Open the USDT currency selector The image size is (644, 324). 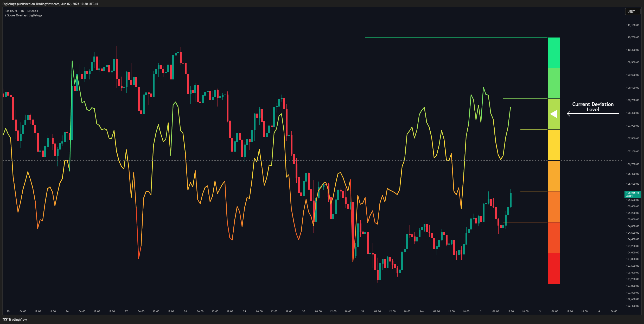pyautogui.click(x=632, y=12)
